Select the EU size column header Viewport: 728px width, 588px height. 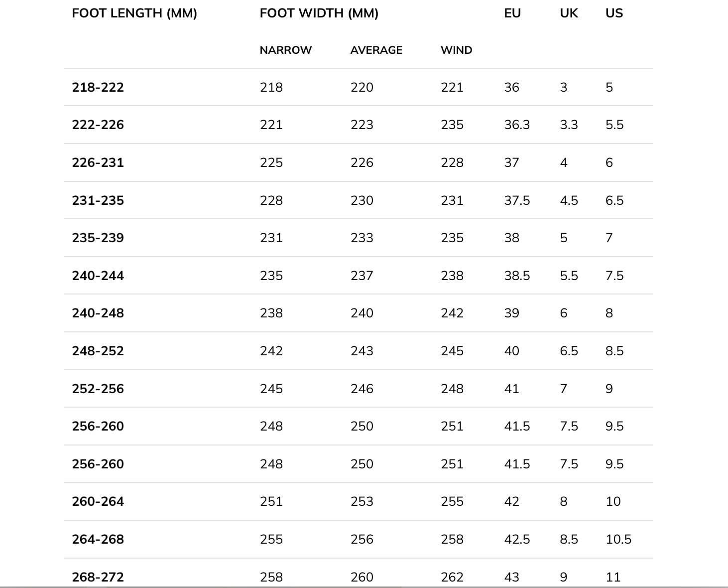[x=512, y=13]
